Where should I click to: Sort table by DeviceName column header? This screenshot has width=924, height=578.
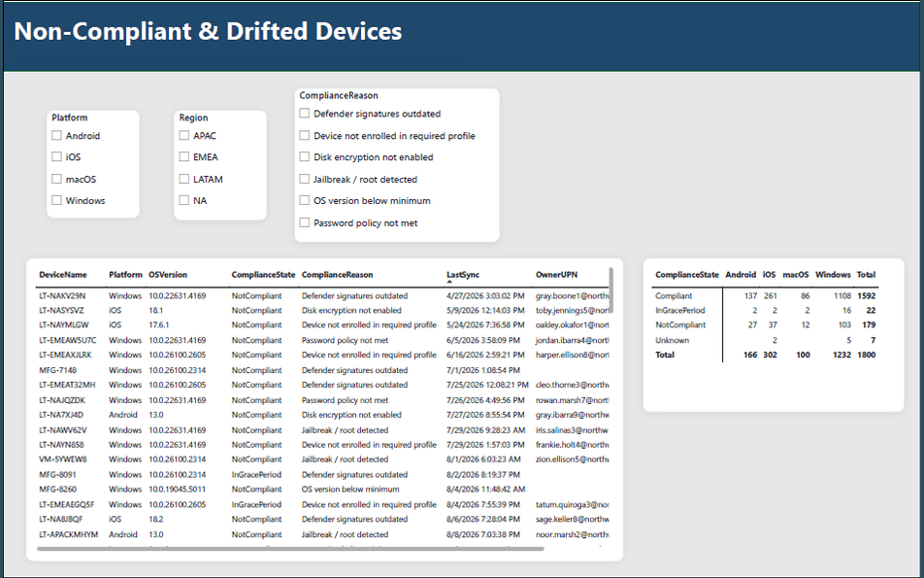63,275
